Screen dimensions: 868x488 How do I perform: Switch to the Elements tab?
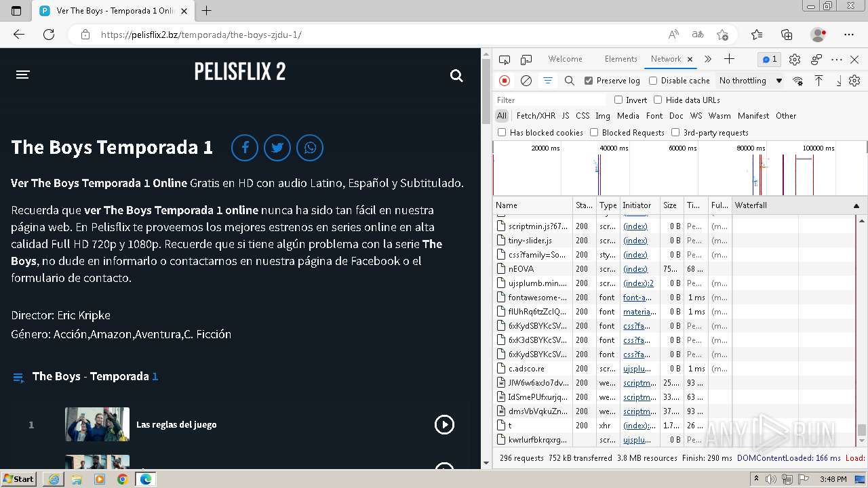tap(620, 59)
